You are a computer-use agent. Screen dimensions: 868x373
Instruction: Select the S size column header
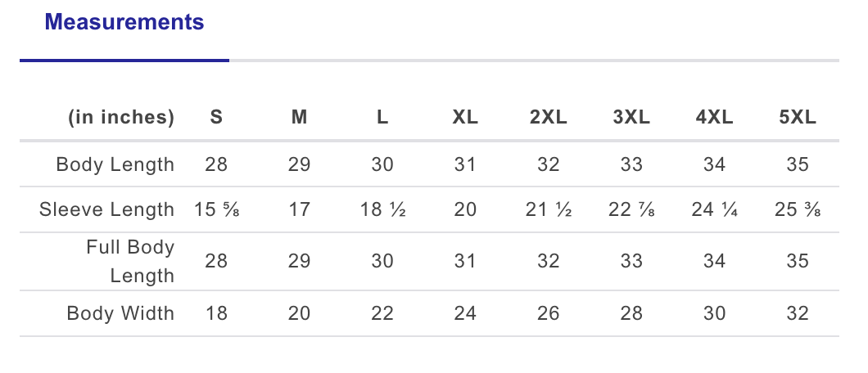(216, 117)
